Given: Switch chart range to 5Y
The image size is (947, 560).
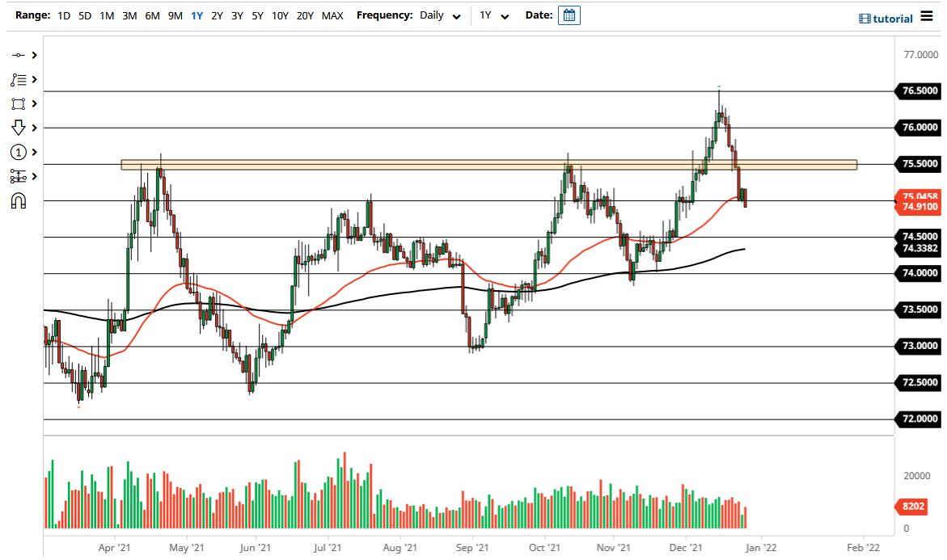Looking at the screenshot, I should tap(257, 15).
